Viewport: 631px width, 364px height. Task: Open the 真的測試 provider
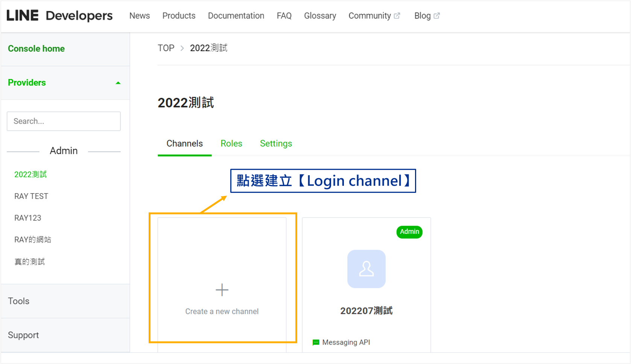30,261
